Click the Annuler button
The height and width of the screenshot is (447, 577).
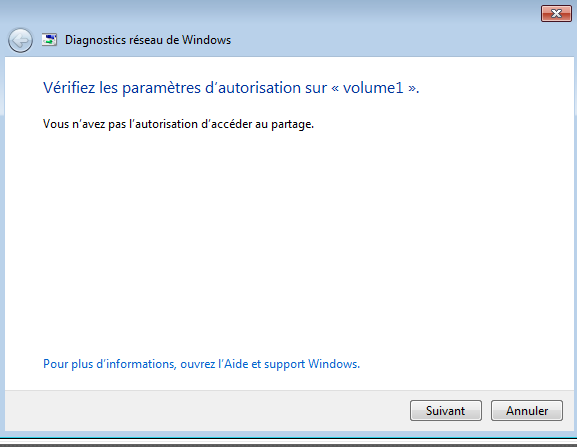[x=527, y=411]
